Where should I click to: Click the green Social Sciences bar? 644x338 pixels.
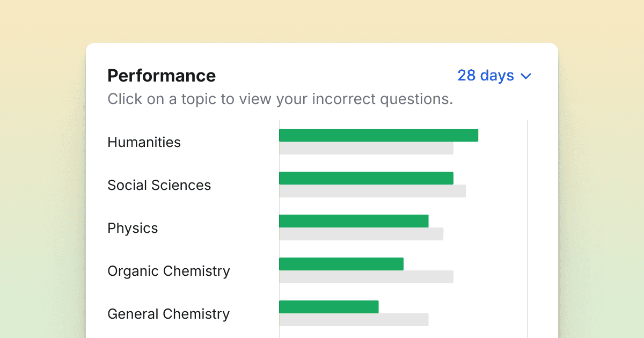366,178
